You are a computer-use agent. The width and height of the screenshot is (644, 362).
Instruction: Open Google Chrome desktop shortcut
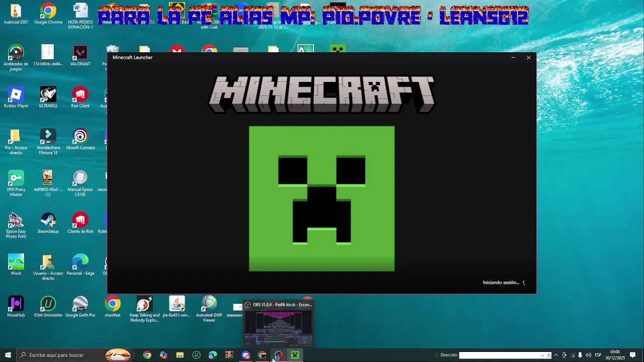click(x=48, y=14)
